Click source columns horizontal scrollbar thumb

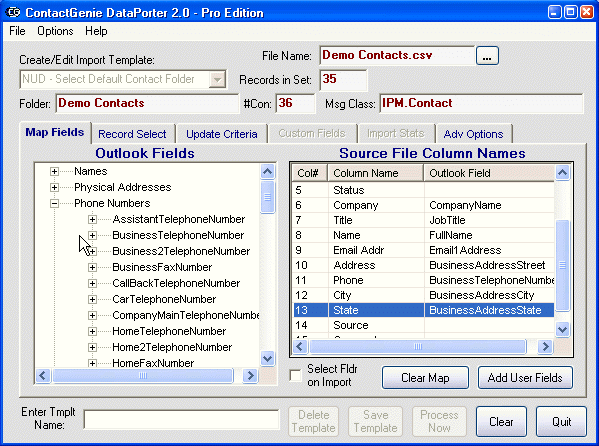[x=418, y=347]
